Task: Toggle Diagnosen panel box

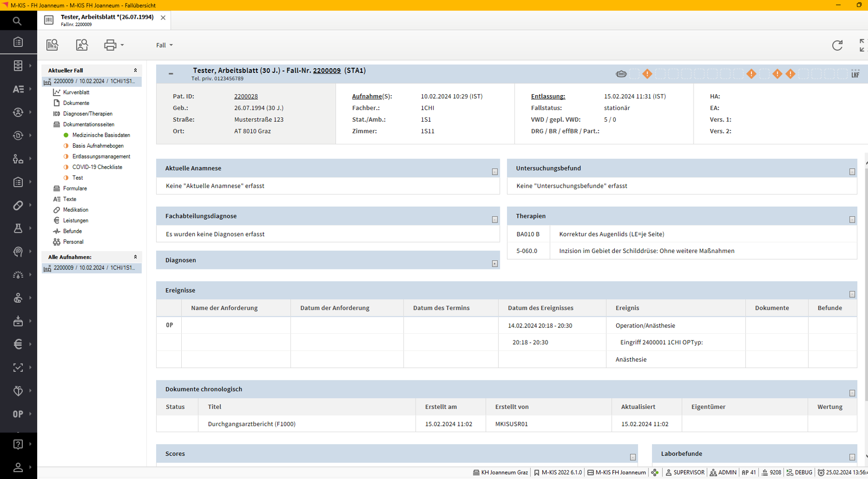Action: pyautogui.click(x=494, y=264)
